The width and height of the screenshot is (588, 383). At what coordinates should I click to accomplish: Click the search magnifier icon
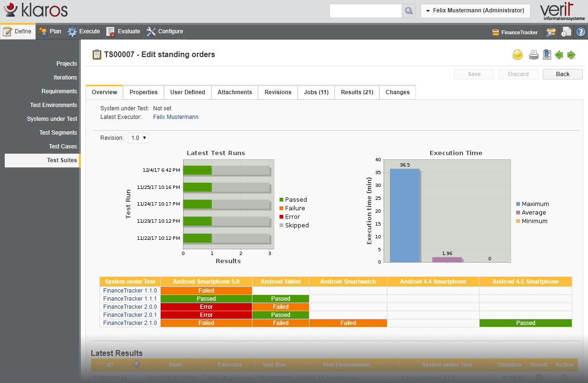point(409,11)
